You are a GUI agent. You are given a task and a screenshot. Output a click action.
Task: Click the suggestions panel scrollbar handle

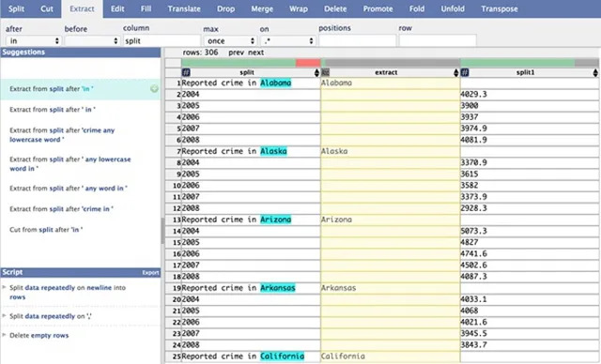162,231
